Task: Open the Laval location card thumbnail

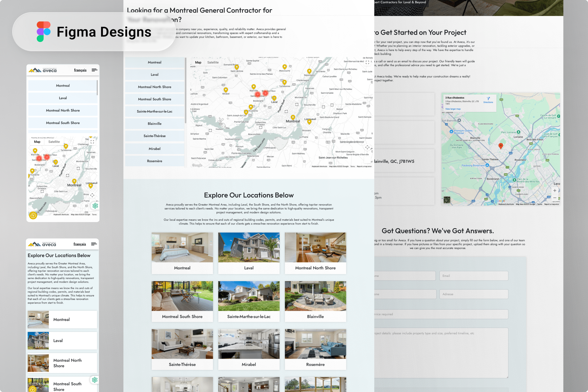Action: [x=249, y=247]
